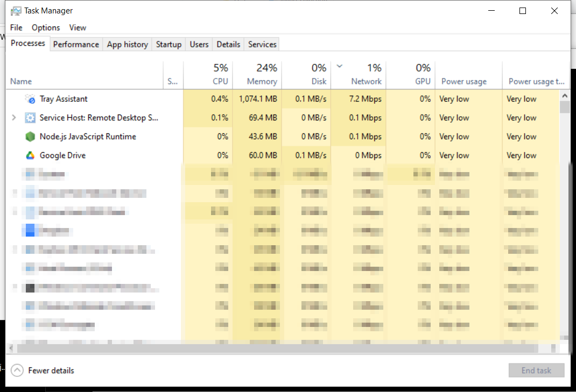Click Google Drive disk value 0.1 MB/s

[311, 155]
